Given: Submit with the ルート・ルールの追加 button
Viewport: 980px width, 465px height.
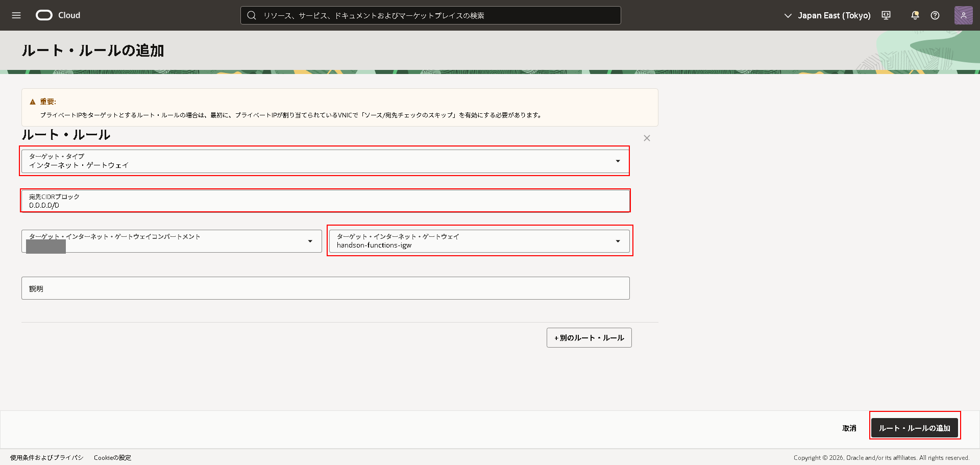Looking at the screenshot, I should (x=914, y=428).
